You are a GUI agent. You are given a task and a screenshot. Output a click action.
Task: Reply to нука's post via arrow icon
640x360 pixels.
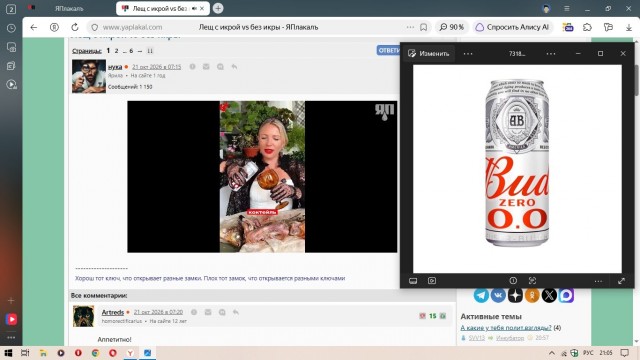pyautogui.click(x=234, y=67)
